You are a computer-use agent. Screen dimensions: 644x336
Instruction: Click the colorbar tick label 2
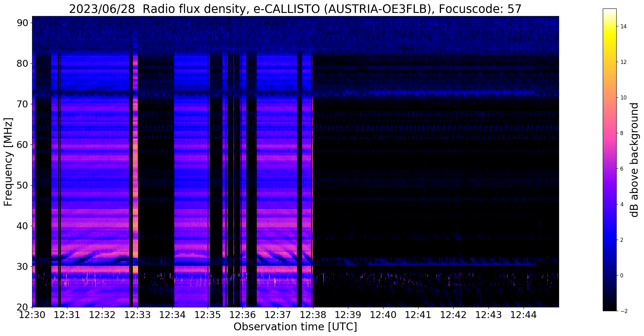point(621,240)
